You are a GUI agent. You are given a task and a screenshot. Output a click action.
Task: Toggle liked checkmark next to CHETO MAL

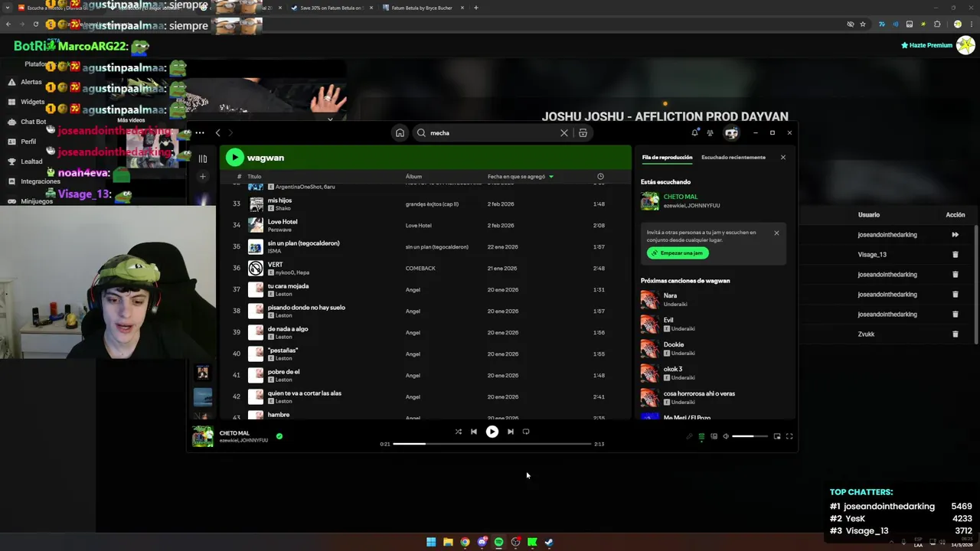(279, 436)
